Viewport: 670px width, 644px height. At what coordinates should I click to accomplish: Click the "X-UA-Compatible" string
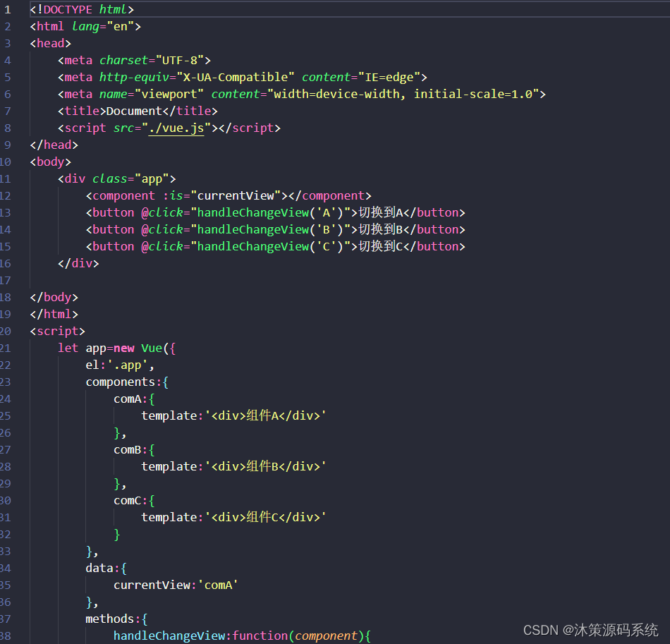coord(235,78)
